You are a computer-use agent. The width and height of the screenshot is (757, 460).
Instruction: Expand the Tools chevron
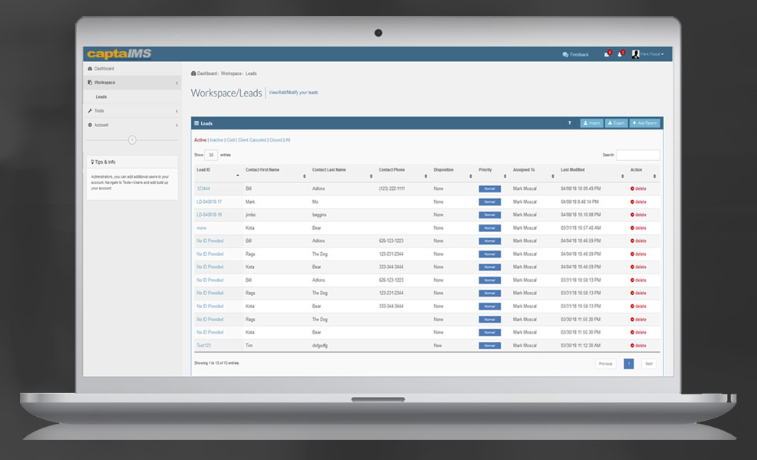(x=177, y=112)
